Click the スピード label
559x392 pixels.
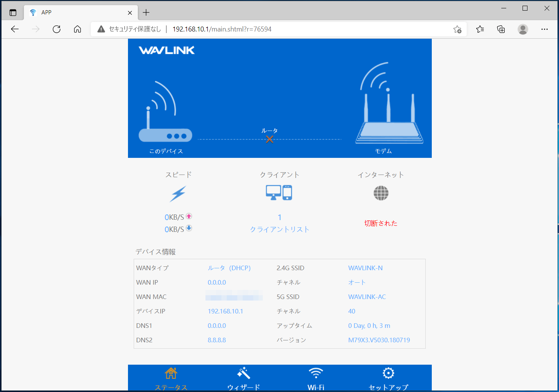coord(178,175)
